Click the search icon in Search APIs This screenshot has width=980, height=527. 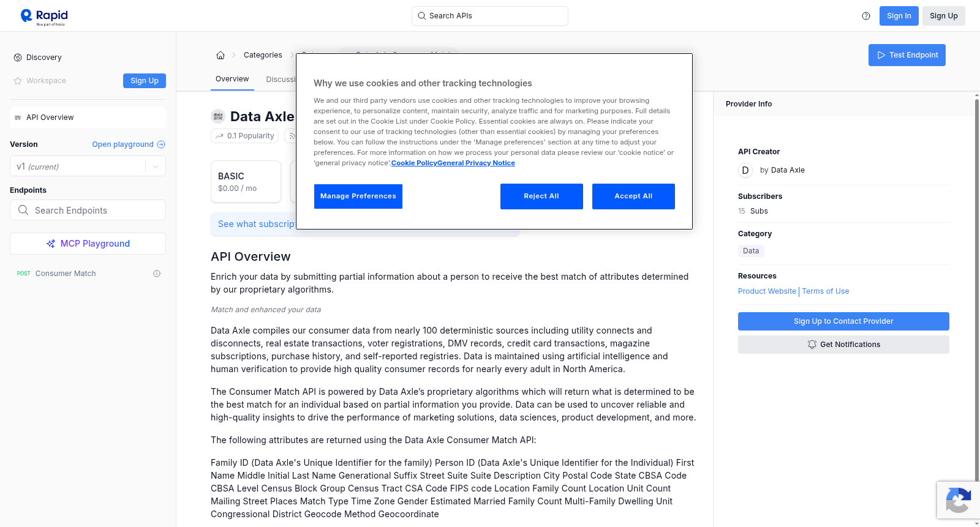422,16
